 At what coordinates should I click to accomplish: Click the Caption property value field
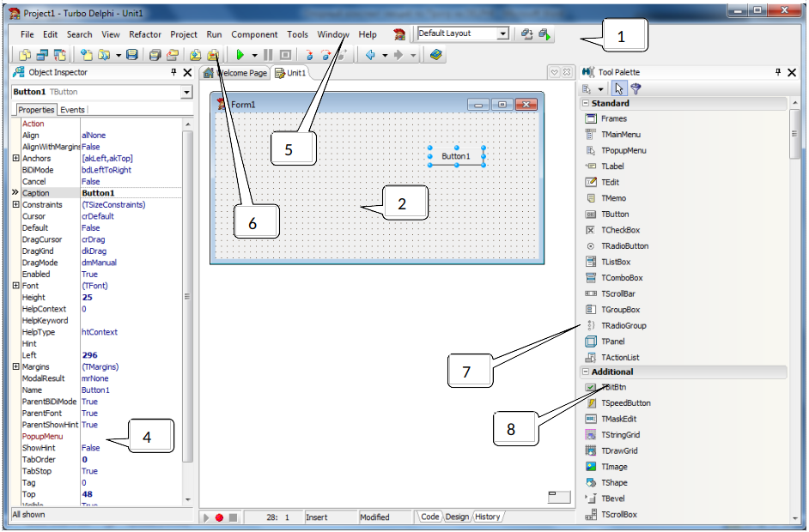coord(129,193)
